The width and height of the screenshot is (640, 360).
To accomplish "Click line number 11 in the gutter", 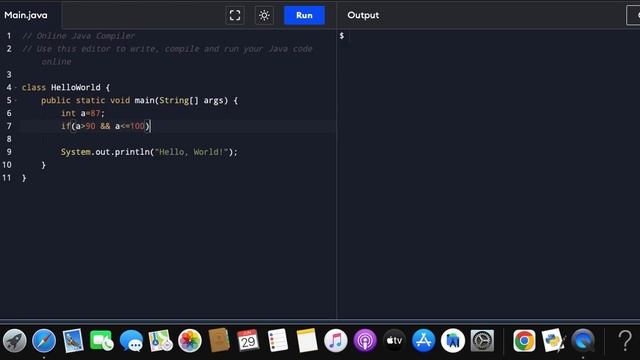I will (7, 178).
